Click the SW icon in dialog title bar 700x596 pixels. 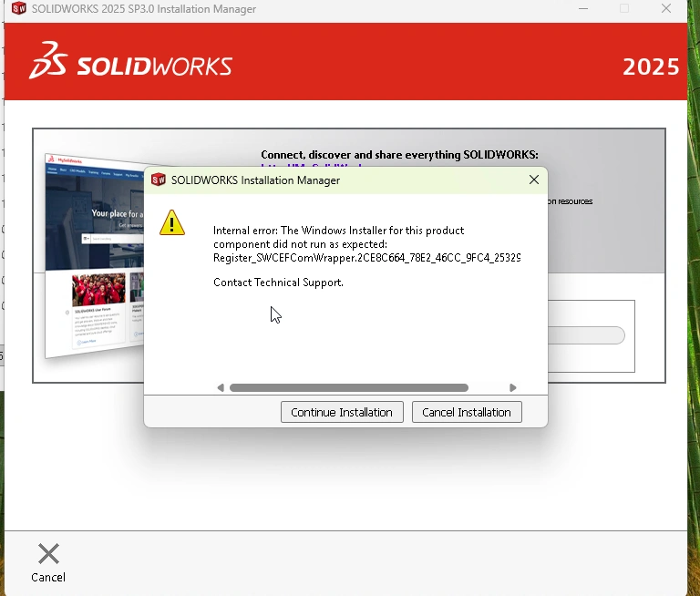click(158, 180)
